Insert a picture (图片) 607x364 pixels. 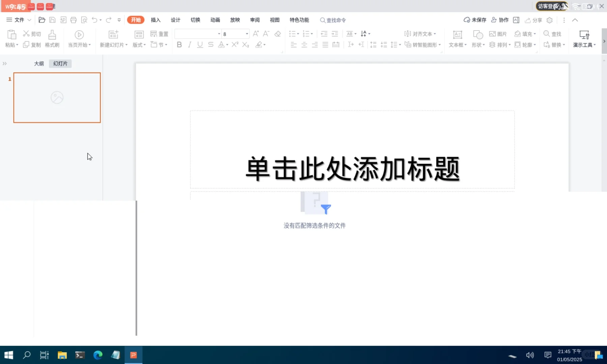tap(499, 34)
